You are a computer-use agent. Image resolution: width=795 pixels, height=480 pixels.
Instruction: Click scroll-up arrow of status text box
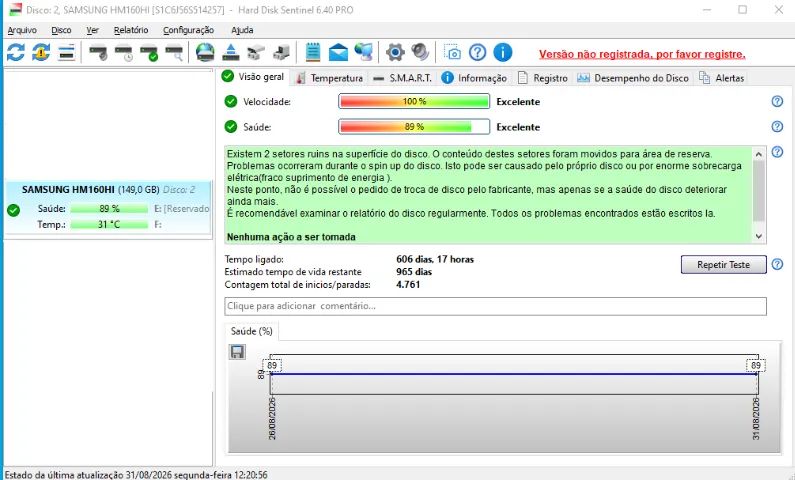click(x=759, y=154)
